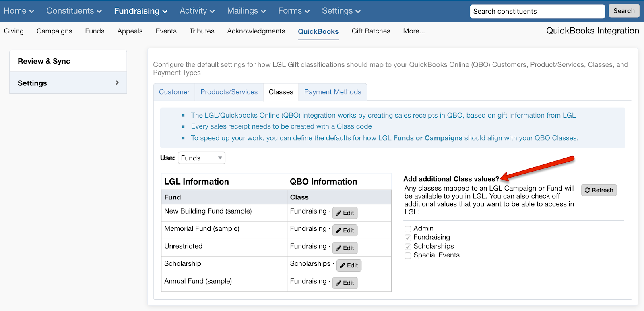
Task: Open the Funds subtab
Action: click(95, 31)
